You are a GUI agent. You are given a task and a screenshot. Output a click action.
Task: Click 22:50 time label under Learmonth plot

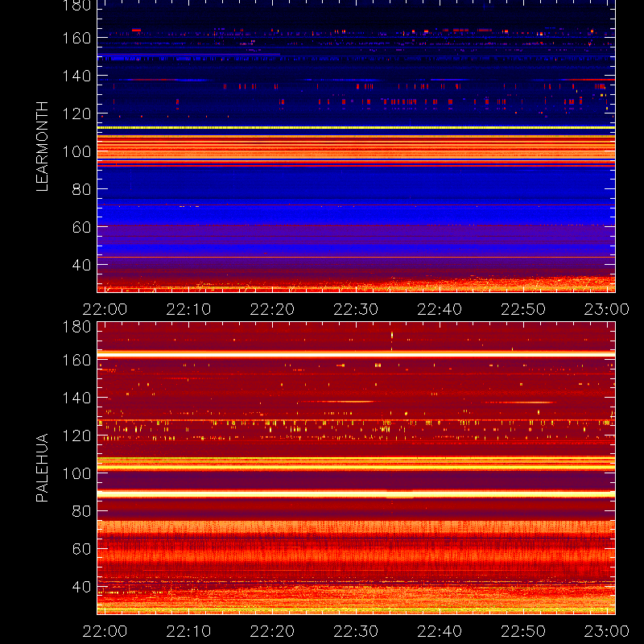523,309
